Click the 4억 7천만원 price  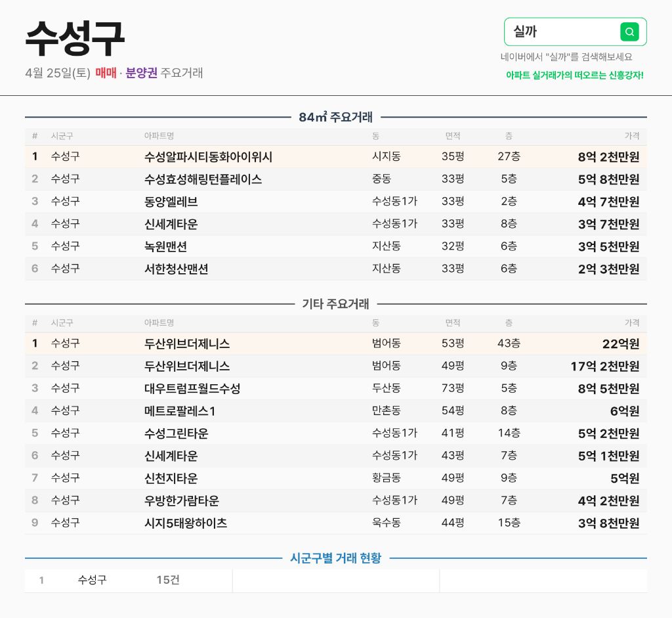(x=608, y=202)
